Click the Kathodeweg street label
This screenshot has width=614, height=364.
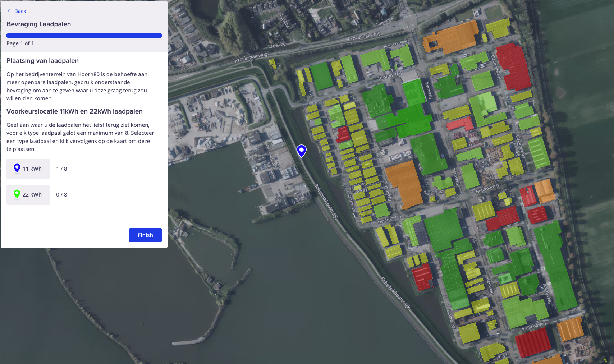534,326
